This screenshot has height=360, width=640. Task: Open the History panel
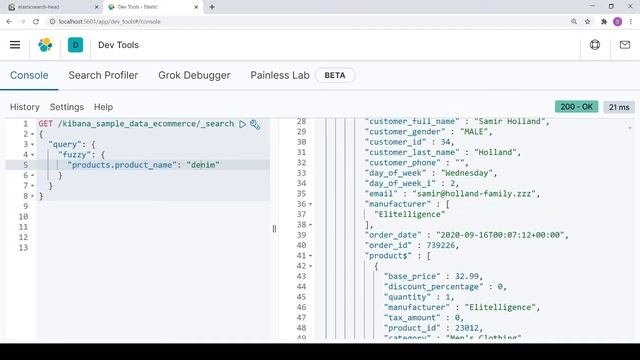point(24,107)
